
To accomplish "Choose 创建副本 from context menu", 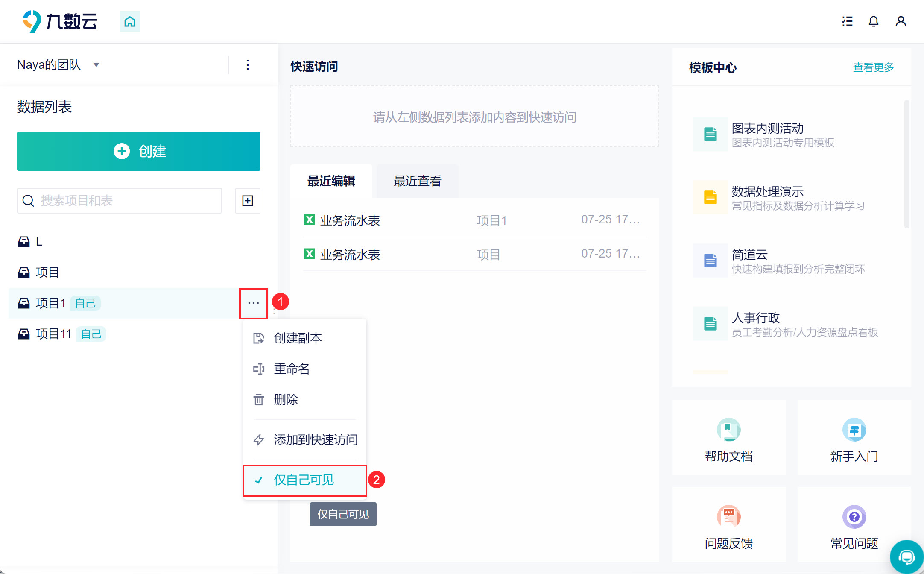I will coord(298,338).
